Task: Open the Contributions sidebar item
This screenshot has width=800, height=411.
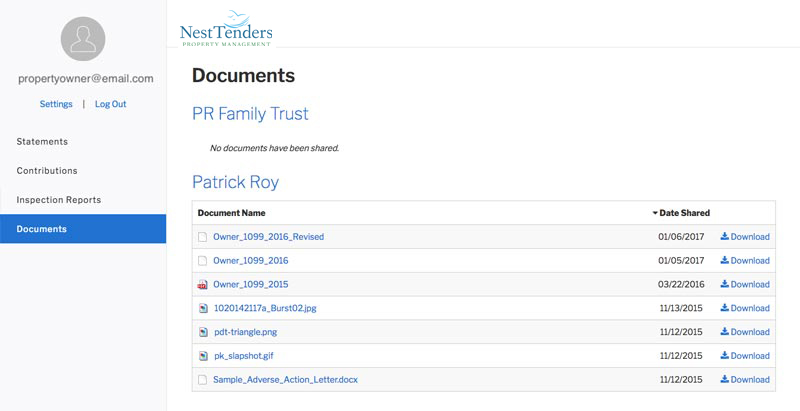Action: pyautogui.click(x=47, y=171)
